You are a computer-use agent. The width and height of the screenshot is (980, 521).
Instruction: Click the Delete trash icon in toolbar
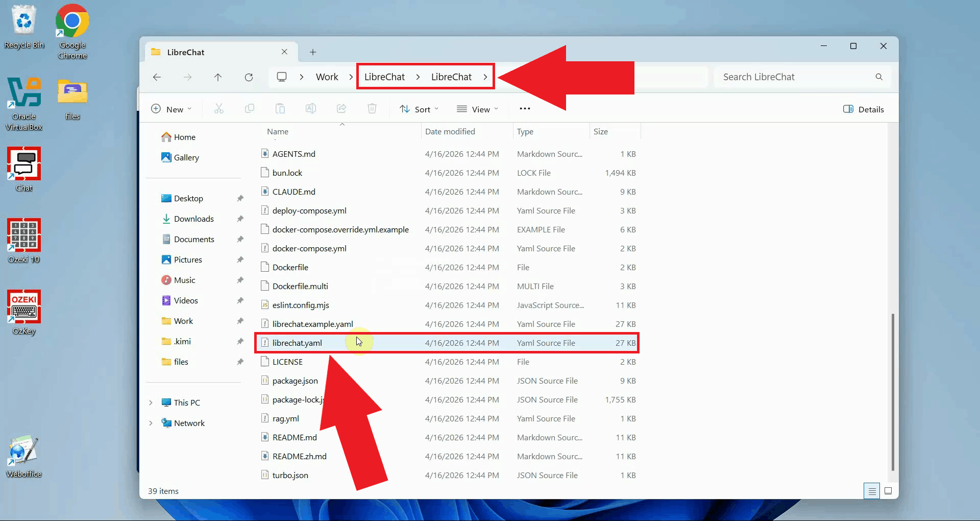[372, 109]
